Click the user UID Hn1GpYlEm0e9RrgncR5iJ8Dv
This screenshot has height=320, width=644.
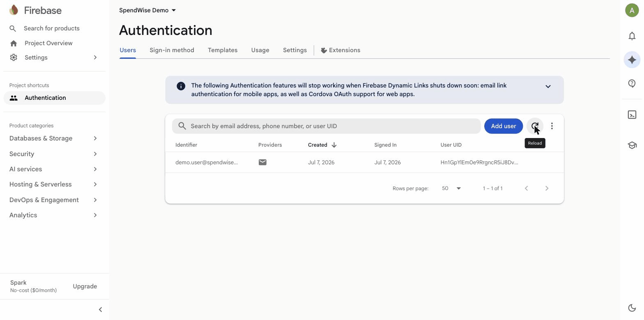pyautogui.click(x=479, y=162)
